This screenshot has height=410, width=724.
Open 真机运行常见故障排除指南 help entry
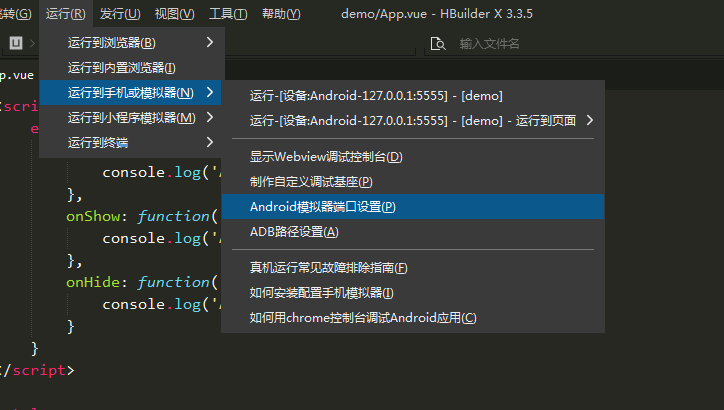click(x=329, y=268)
